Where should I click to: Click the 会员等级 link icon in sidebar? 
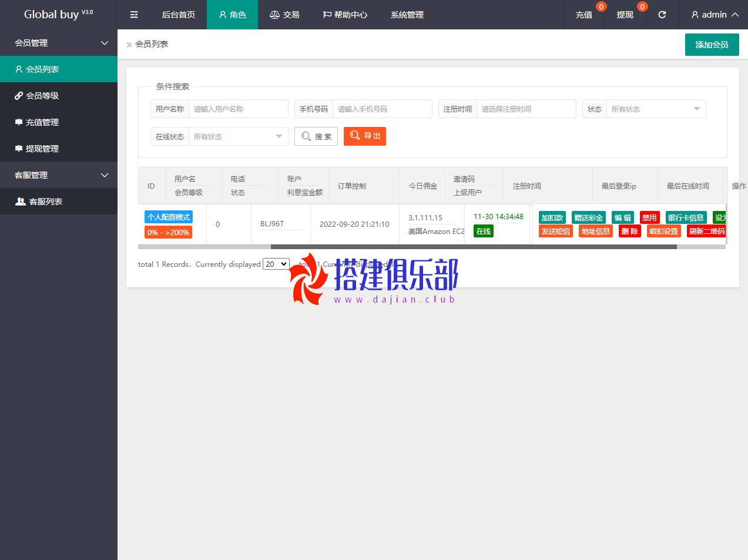coord(19,96)
